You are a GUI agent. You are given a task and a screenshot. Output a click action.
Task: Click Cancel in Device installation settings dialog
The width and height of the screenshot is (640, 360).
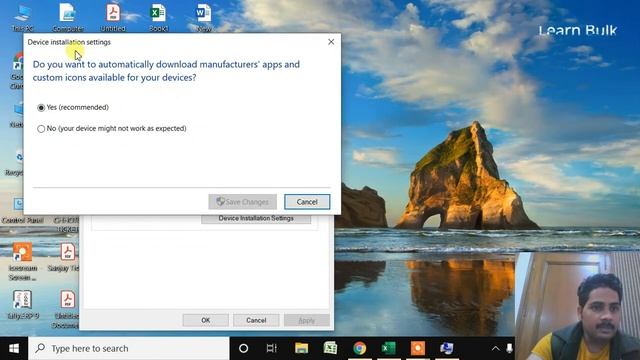pos(307,202)
